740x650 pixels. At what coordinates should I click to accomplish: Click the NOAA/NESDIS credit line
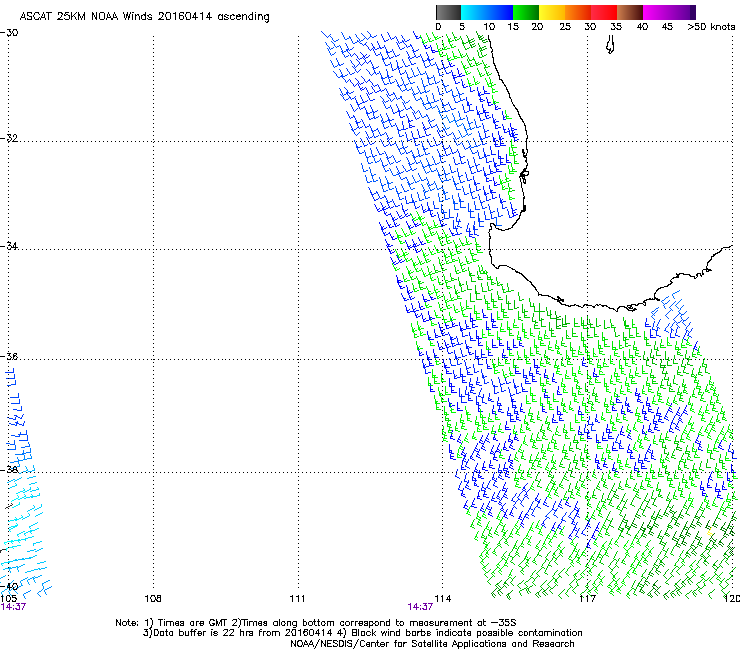pos(432,644)
